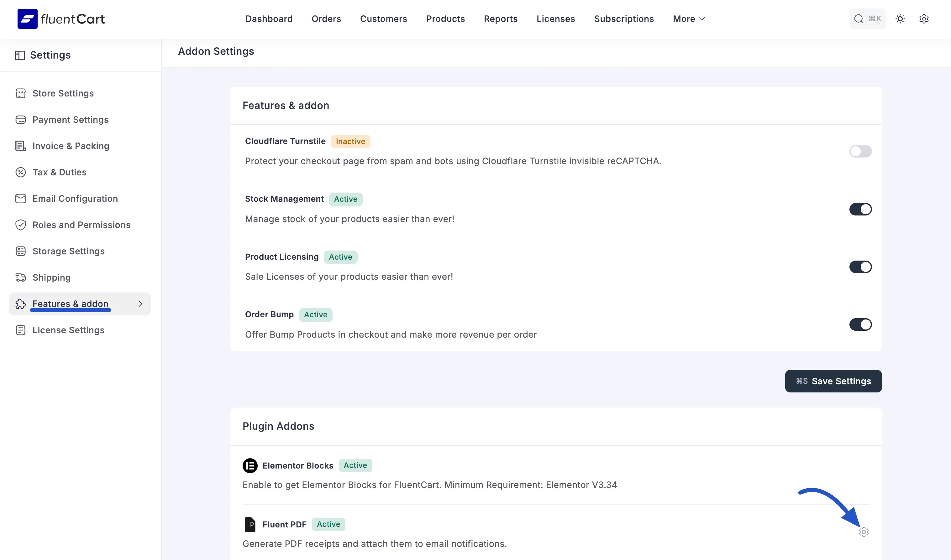951x560 pixels.
Task: Click the Save Settings button
Action: [833, 381]
